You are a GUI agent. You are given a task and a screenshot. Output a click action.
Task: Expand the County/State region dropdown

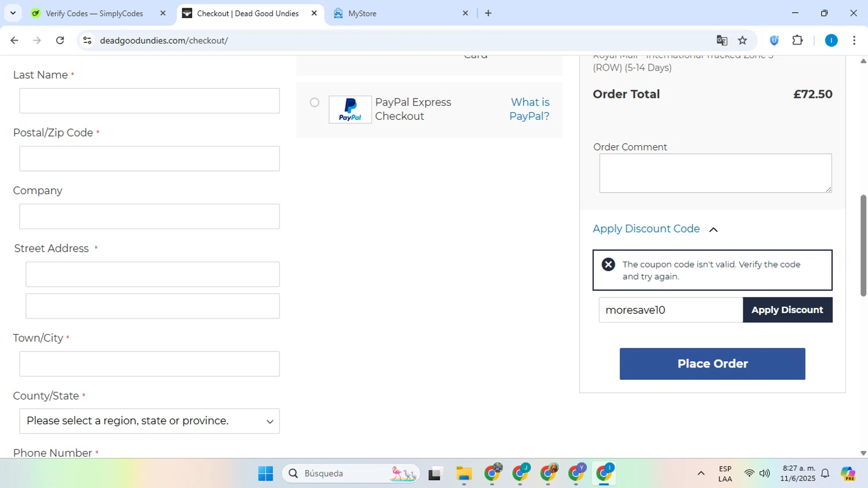click(149, 421)
